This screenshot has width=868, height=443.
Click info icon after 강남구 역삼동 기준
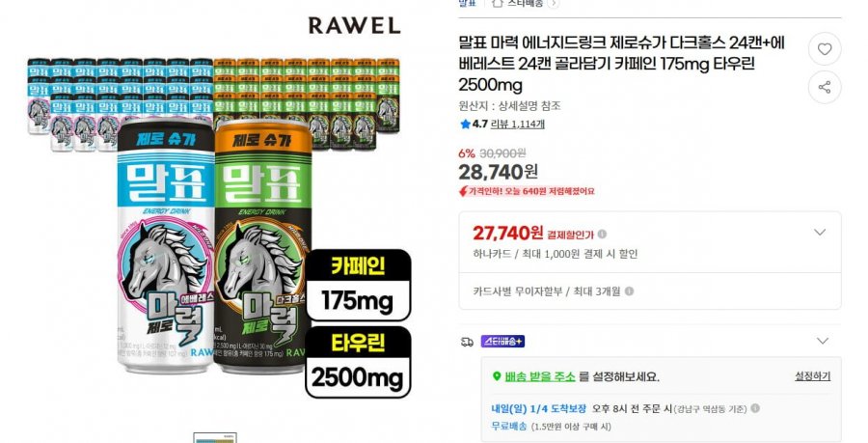coord(755,408)
